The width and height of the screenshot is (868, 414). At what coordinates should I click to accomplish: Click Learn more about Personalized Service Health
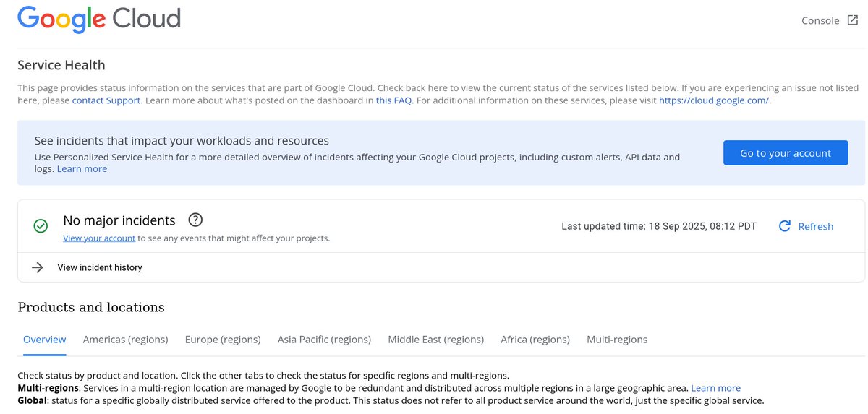coord(82,168)
